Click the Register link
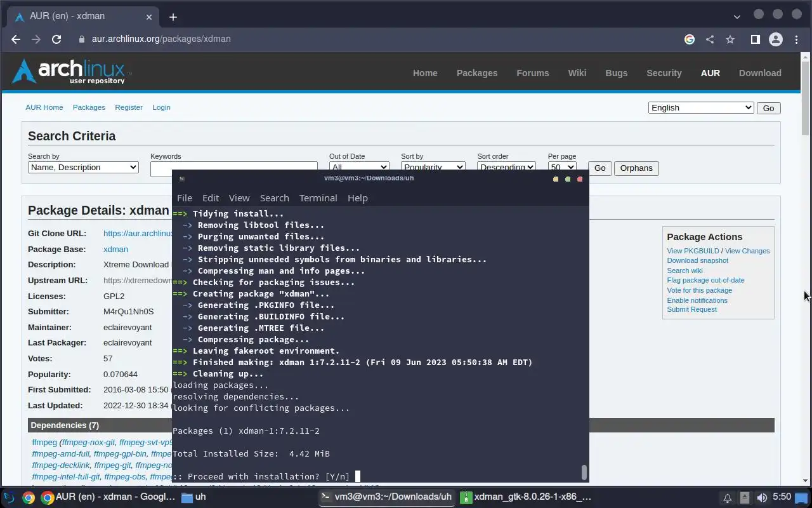 click(x=129, y=107)
